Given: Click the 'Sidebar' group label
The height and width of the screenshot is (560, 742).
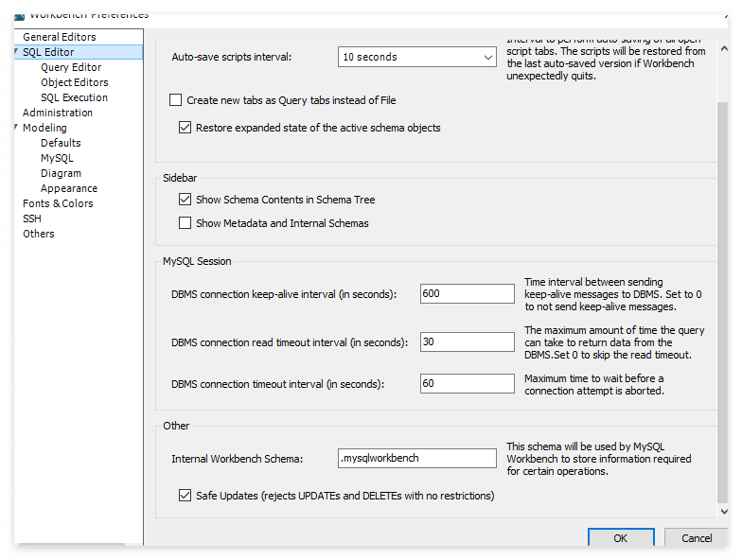Looking at the screenshot, I should [180, 178].
